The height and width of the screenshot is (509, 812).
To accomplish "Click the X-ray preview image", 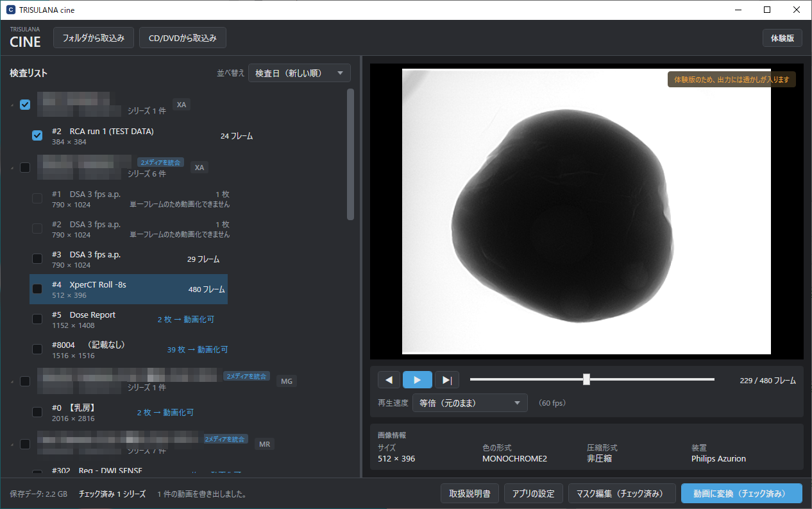I will click(x=586, y=211).
